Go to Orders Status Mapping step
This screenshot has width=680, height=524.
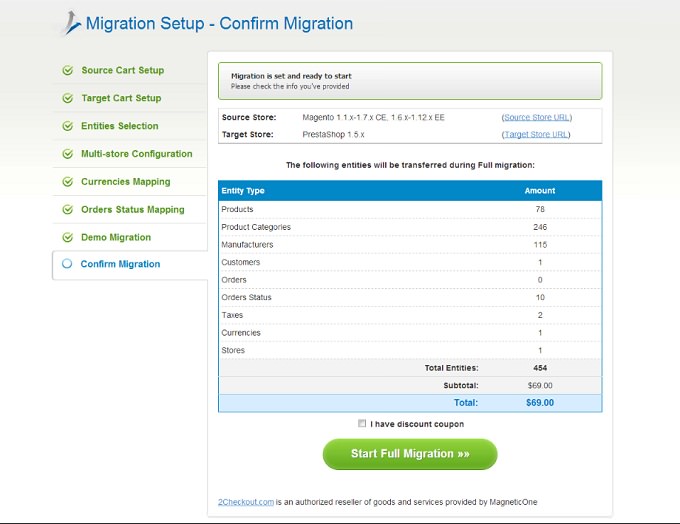coord(133,210)
